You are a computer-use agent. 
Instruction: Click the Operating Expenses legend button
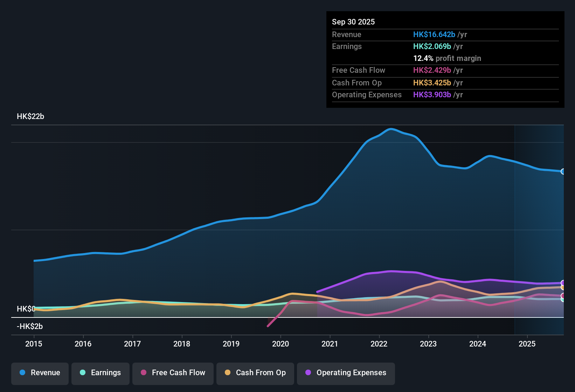click(x=346, y=373)
